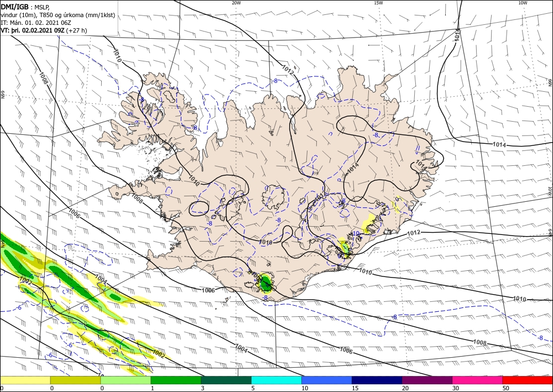Select the dark green 3 mm legend swatch
The height and width of the screenshot is (392, 553).
226,380
